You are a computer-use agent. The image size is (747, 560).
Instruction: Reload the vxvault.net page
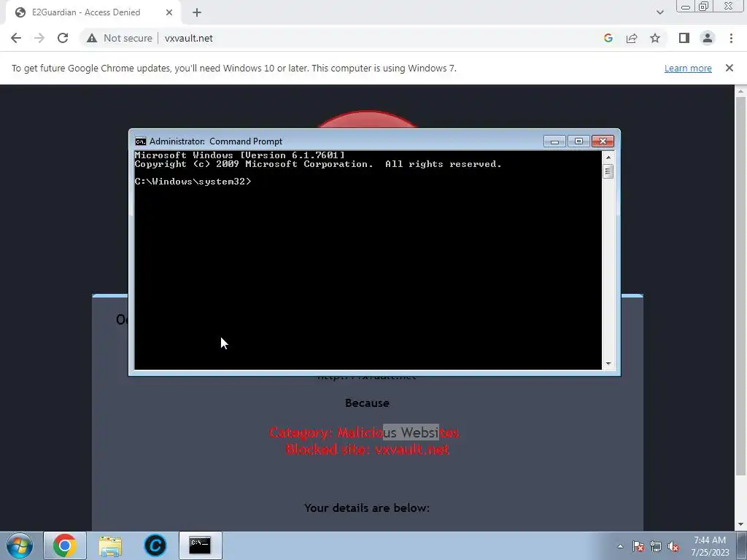[63, 38]
